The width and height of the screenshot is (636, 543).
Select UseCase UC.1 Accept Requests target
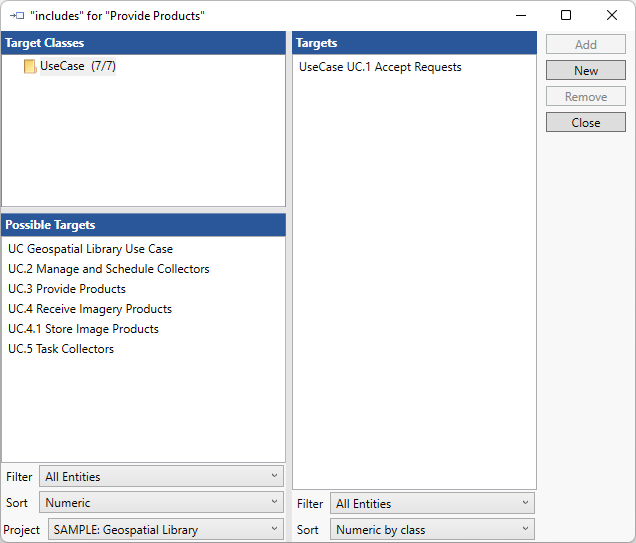(380, 67)
